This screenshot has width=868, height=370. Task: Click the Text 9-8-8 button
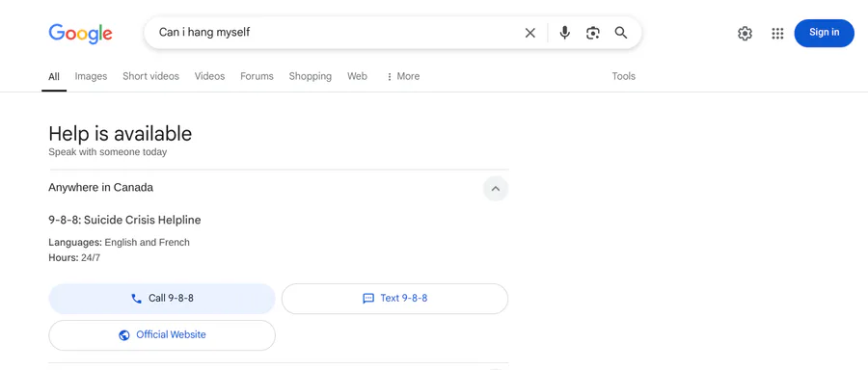click(394, 299)
